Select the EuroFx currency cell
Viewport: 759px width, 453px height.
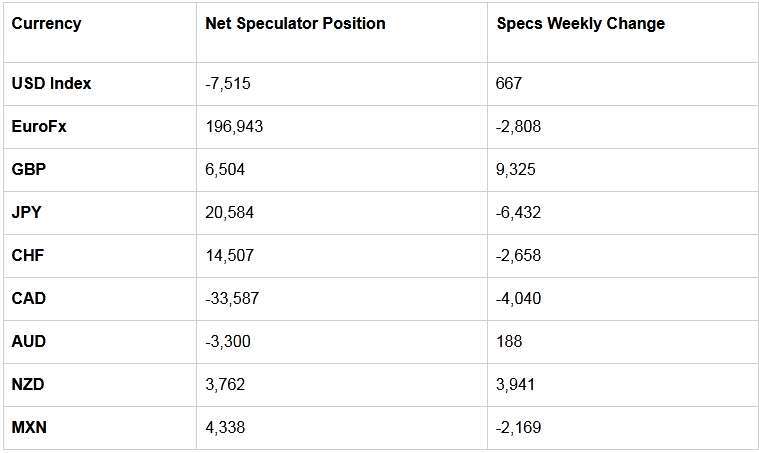click(39, 126)
